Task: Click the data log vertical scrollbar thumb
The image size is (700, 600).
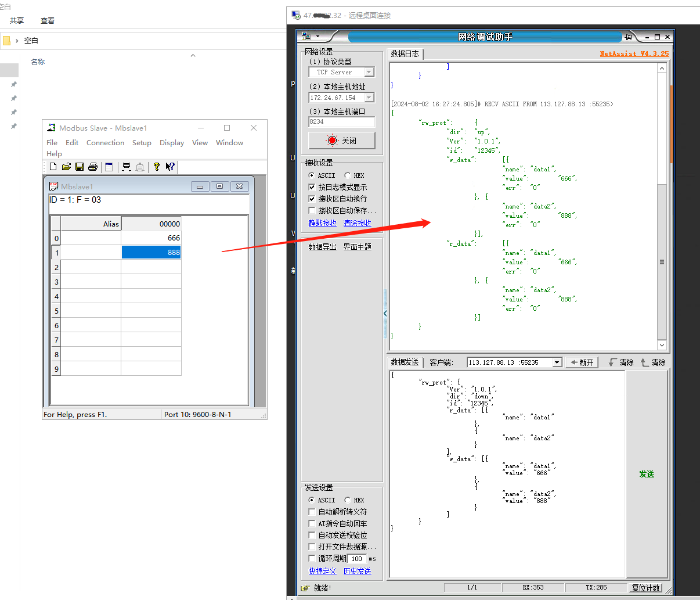Action: click(662, 261)
